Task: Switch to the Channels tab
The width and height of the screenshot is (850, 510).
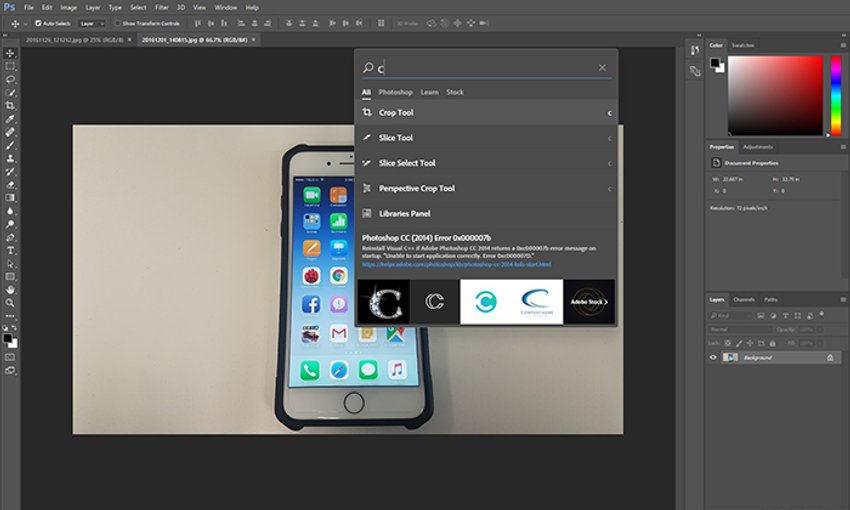Action: pos(744,299)
